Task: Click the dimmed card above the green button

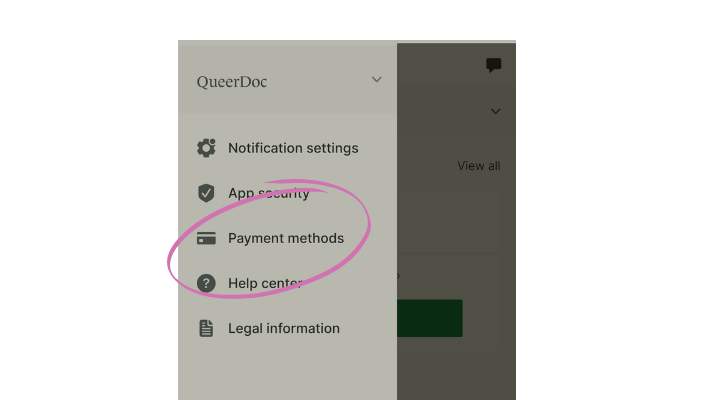Action: pos(450,220)
